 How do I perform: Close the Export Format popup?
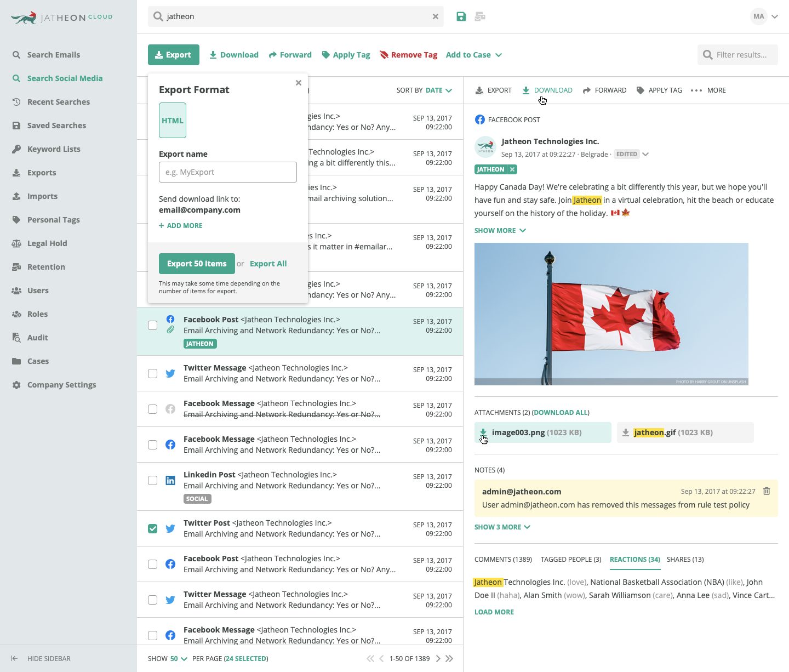tap(299, 83)
